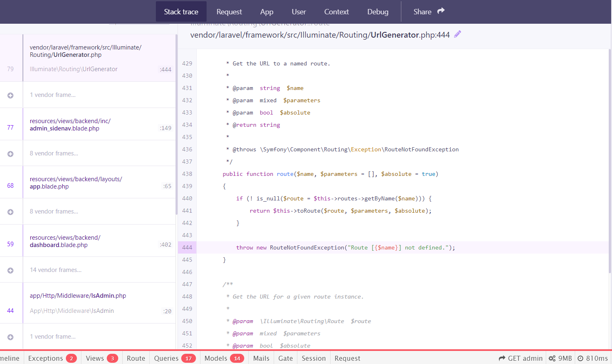The image size is (612, 364).
Task: Open Gate tab in debugbar
Action: pyautogui.click(x=286, y=358)
